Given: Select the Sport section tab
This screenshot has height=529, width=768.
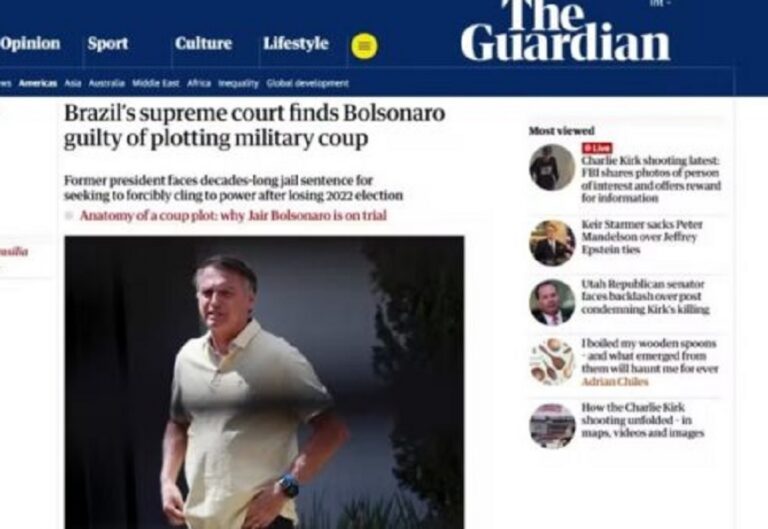Looking at the screenshot, I should 108,44.
